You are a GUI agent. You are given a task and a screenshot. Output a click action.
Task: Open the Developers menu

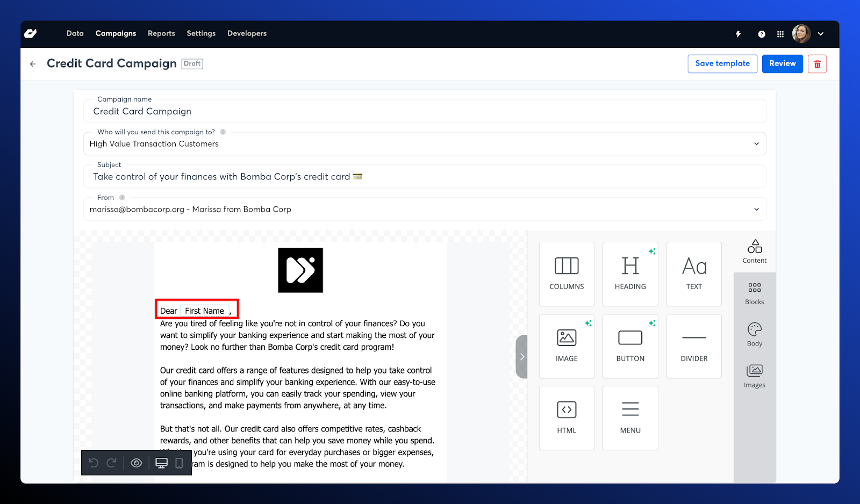pyautogui.click(x=247, y=33)
